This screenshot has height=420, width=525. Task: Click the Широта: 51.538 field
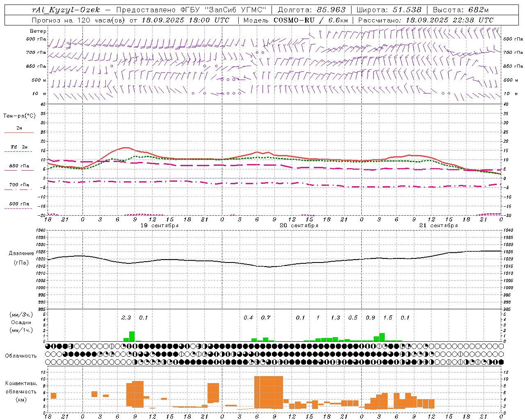coord(389,10)
